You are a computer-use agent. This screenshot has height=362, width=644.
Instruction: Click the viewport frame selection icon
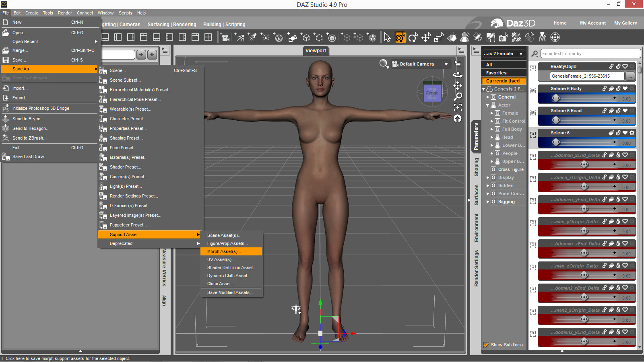click(458, 107)
